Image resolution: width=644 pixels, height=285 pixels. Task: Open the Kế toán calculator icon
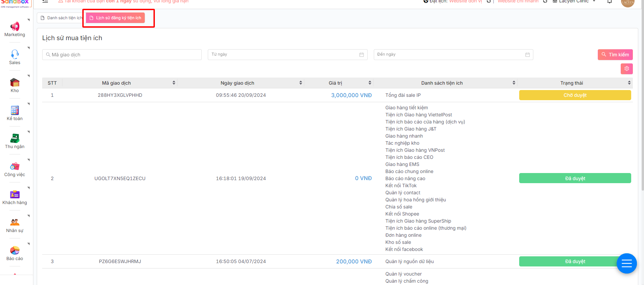click(x=15, y=110)
